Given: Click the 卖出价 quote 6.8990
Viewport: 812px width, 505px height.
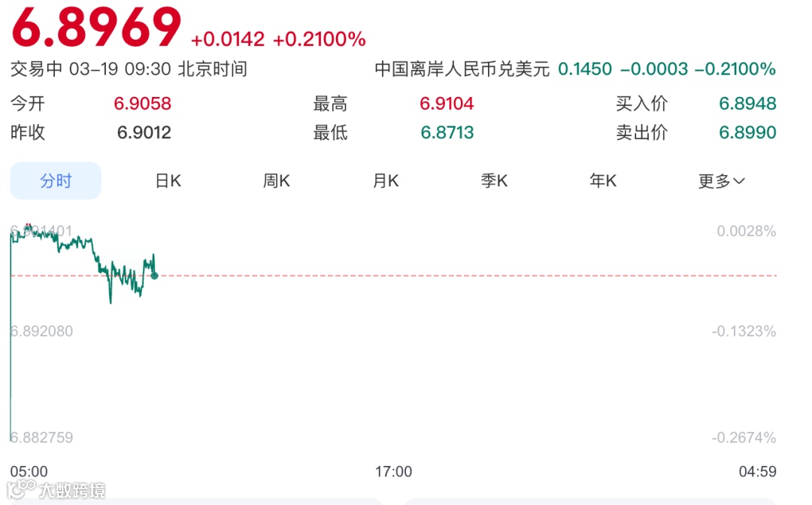Looking at the screenshot, I should pos(747,132).
